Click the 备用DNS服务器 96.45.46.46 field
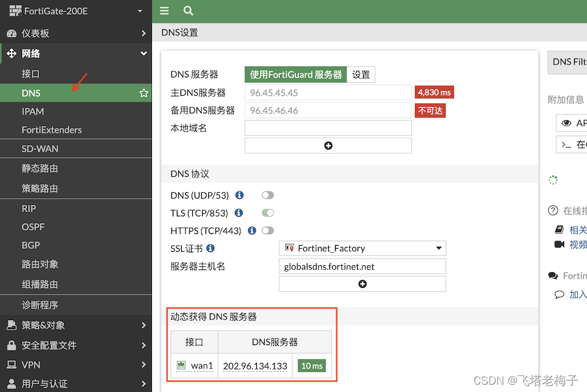Image resolution: width=587 pixels, height=392 pixels. (x=328, y=111)
